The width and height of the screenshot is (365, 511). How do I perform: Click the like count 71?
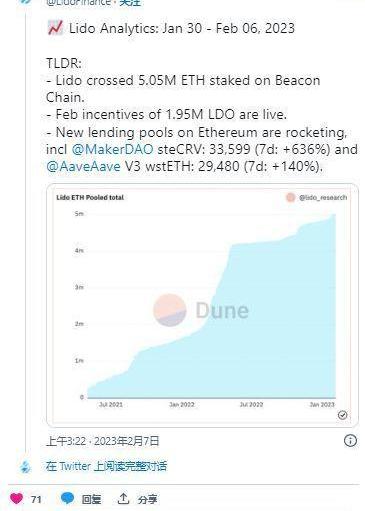36,499
